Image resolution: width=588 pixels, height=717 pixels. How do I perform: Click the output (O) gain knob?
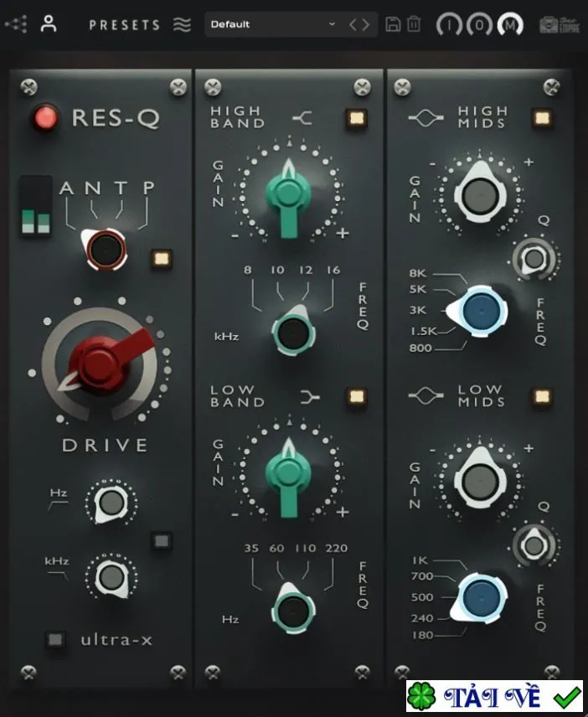click(479, 24)
